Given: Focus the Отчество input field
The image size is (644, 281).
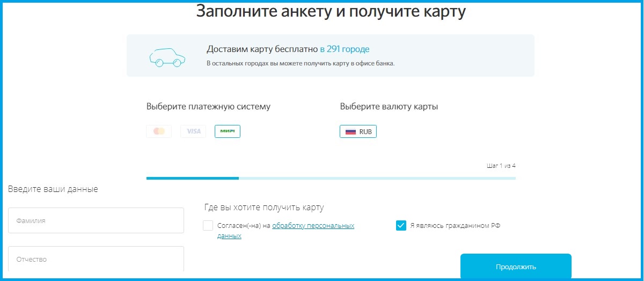Looking at the screenshot, I should [x=96, y=260].
